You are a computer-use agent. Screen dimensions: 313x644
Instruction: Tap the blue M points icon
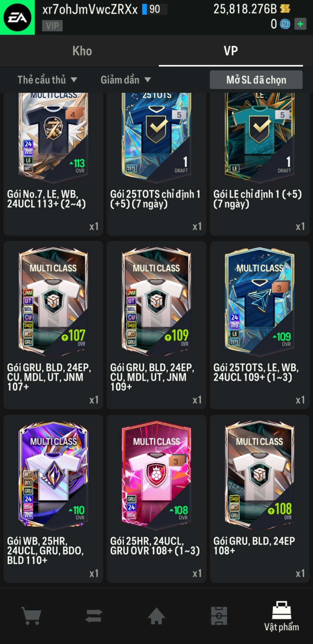pos(285,24)
